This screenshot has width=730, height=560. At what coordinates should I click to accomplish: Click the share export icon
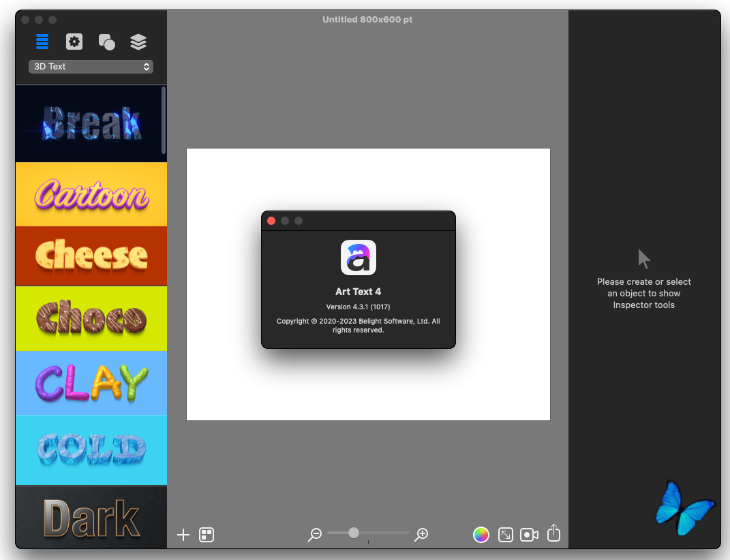[x=553, y=533]
